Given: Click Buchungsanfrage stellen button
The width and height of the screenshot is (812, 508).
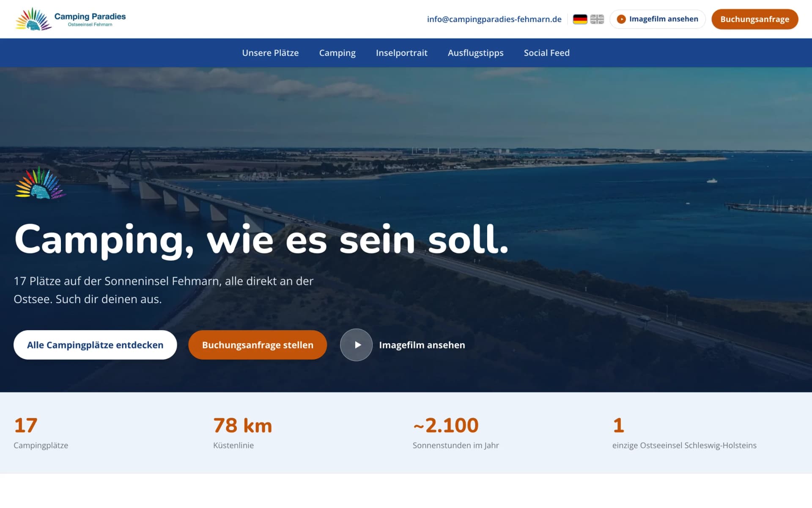Looking at the screenshot, I should pyautogui.click(x=258, y=345).
